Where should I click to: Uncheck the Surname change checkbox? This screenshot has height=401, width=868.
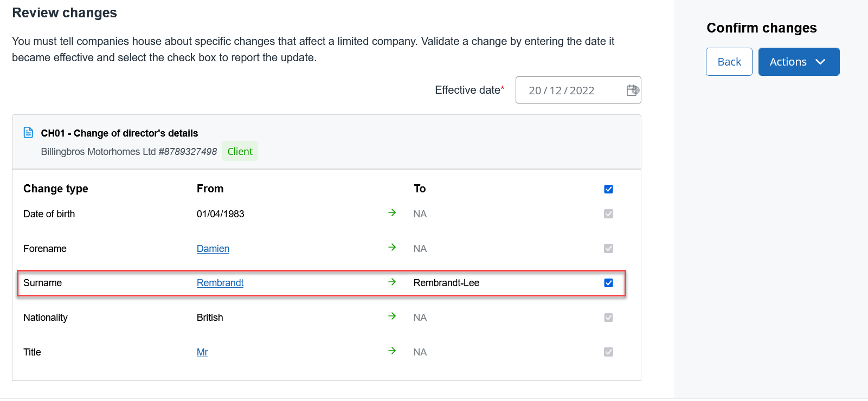pos(608,283)
